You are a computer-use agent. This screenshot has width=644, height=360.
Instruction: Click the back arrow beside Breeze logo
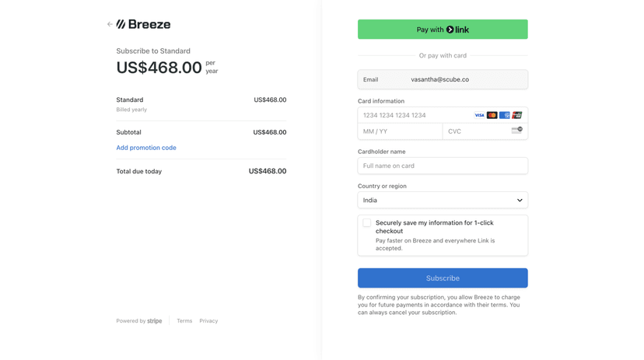pos(110,25)
